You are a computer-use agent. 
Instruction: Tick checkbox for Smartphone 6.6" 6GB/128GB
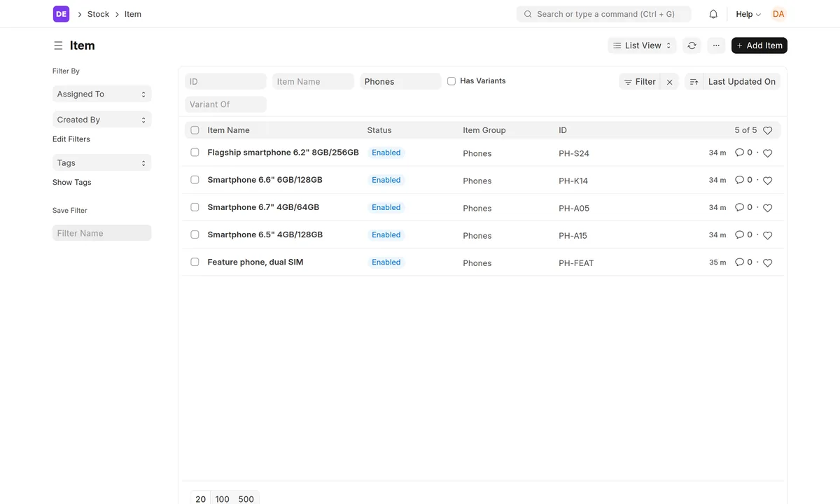195,180
